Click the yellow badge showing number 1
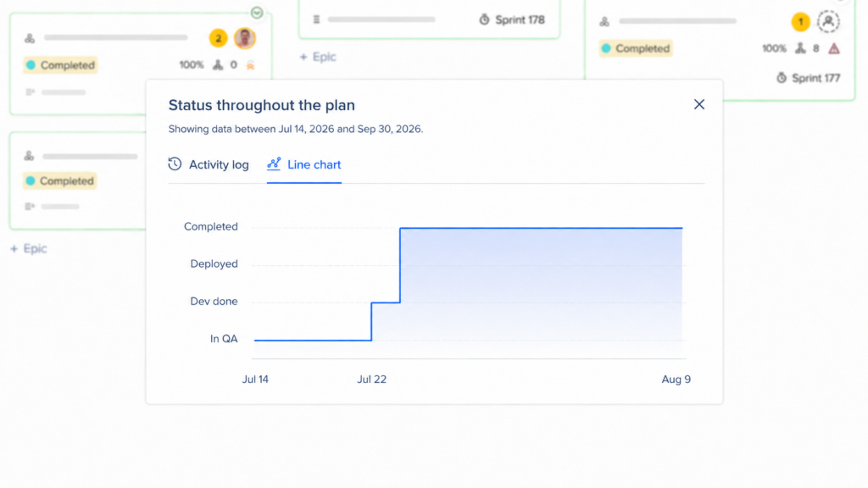The image size is (868, 488). [x=800, y=21]
